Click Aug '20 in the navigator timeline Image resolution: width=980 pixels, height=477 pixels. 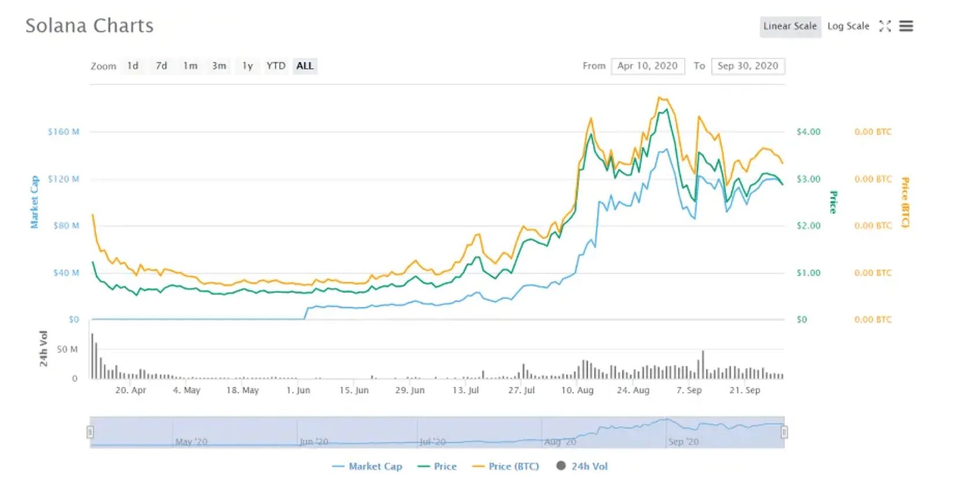coord(560,442)
